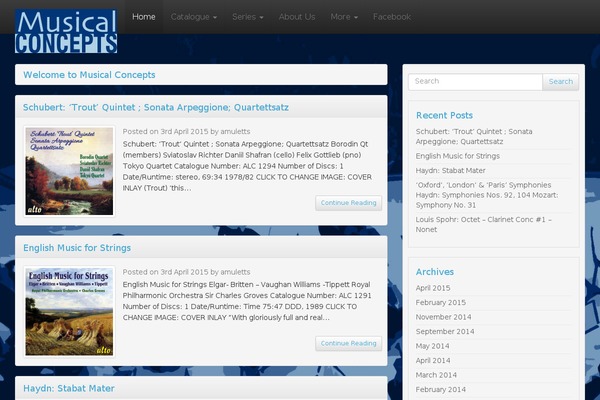
Task: Open recent post Haydn: Stabat Mater
Action: coord(450,170)
